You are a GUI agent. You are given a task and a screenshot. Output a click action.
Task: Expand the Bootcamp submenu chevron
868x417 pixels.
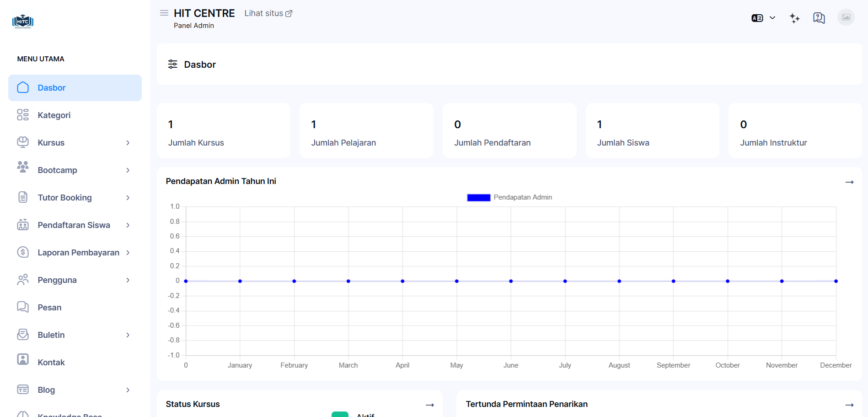(128, 170)
